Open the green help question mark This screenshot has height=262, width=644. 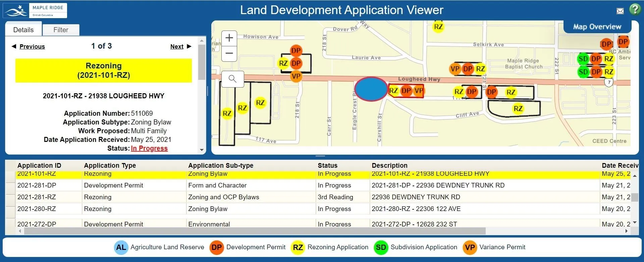(x=634, y=9)
